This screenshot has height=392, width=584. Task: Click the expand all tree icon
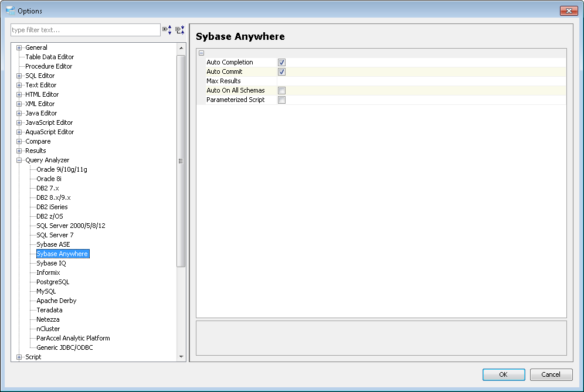(x=167, y=30)
